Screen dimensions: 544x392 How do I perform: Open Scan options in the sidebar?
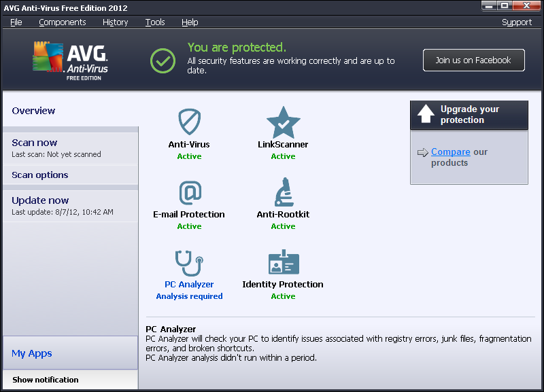pyautogui.click(x=40, y=175)
